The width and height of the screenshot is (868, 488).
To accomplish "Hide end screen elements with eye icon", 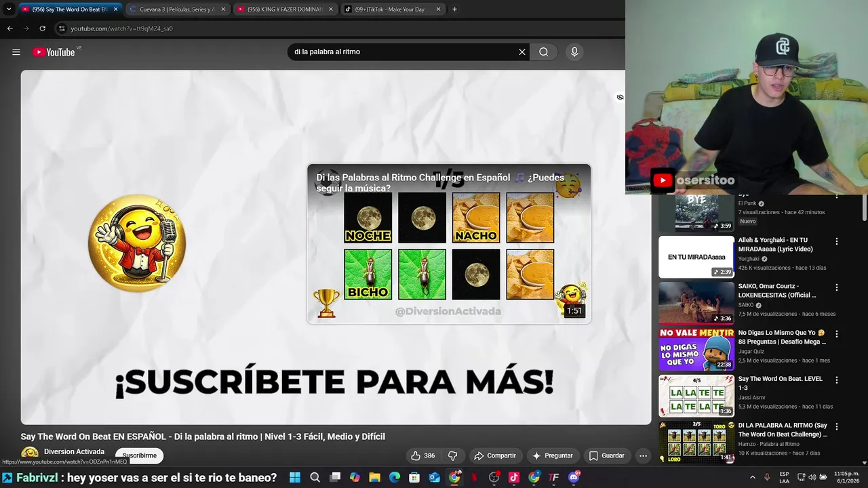I will click(620, 98).
